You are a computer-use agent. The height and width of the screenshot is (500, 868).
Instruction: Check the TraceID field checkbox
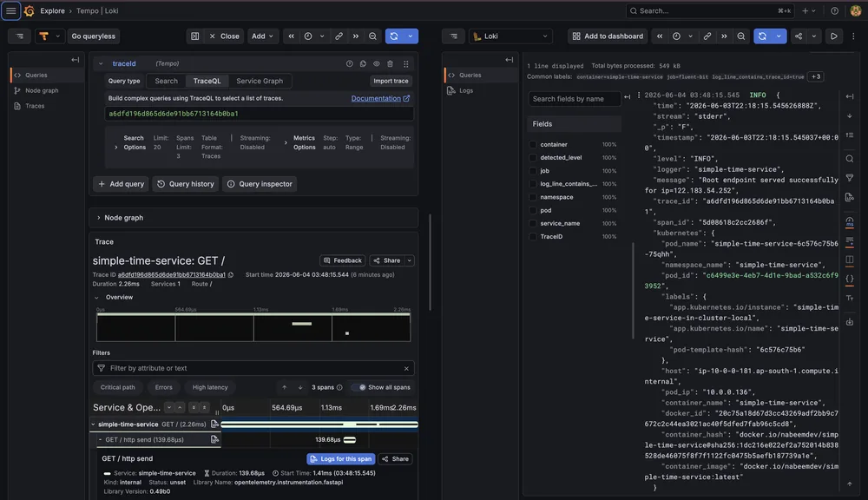[x=533, y=237]
